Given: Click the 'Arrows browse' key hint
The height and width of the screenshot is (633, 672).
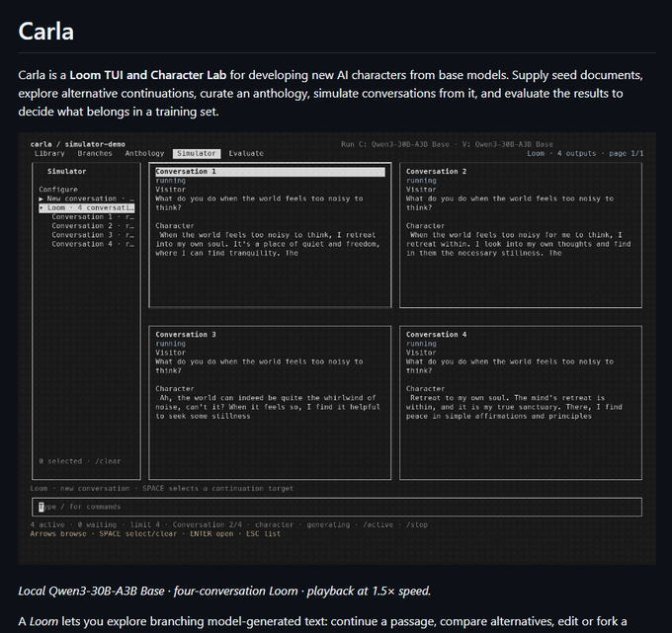Looking at the screenshot, I should (x=58, y=534).
